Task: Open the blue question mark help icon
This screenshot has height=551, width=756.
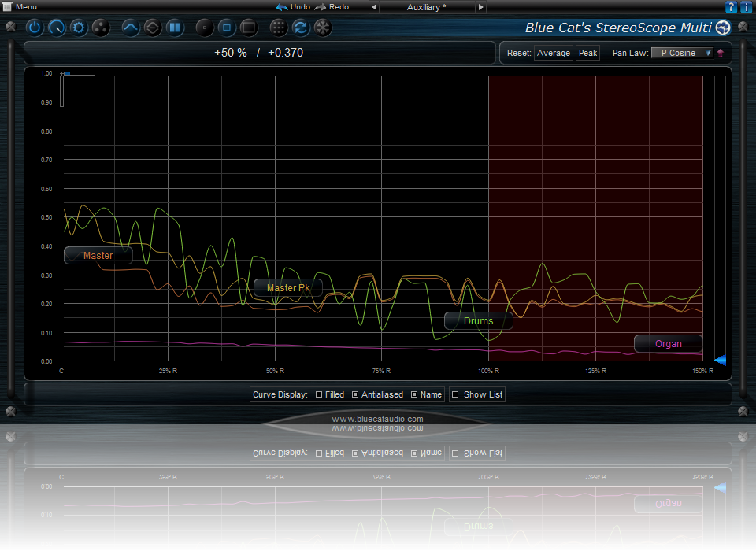Action: [x=732, y=7]
